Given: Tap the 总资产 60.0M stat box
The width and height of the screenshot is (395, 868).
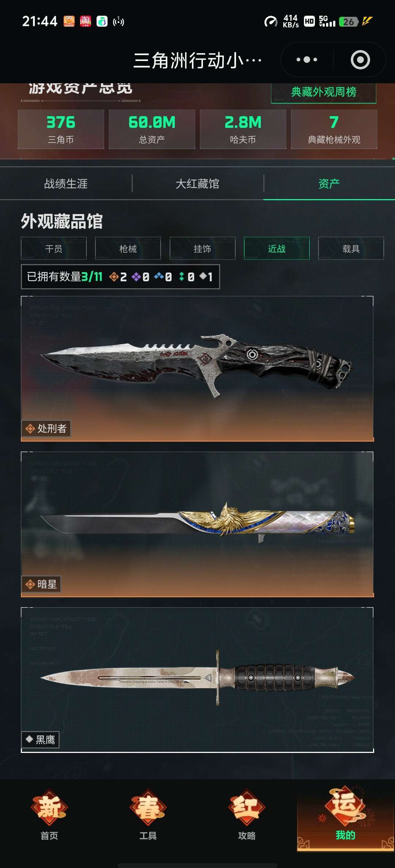Looking at the screenshot, I should pos(152,129).
